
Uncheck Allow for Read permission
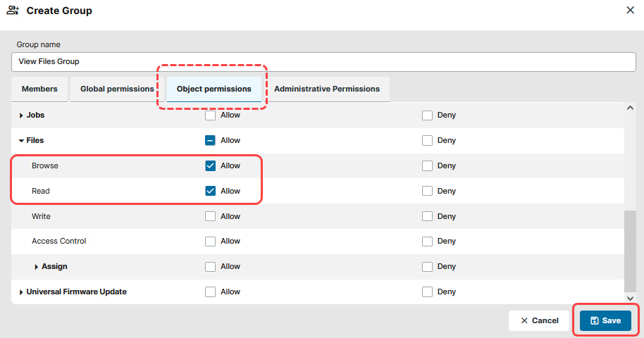pos(210,191)
